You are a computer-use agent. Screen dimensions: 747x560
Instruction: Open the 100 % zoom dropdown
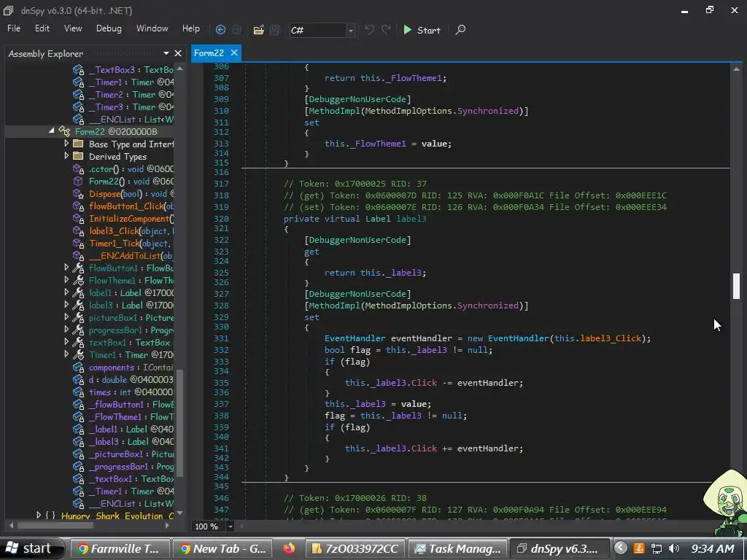pyautogui.click(x=231, y=526)
